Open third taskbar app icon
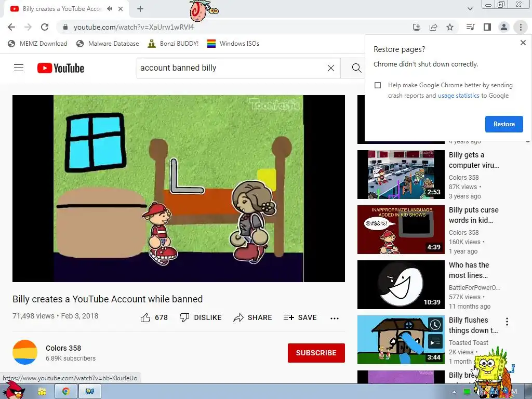The image size is (532, 399). pyautogui.click(x=89, y=392)
